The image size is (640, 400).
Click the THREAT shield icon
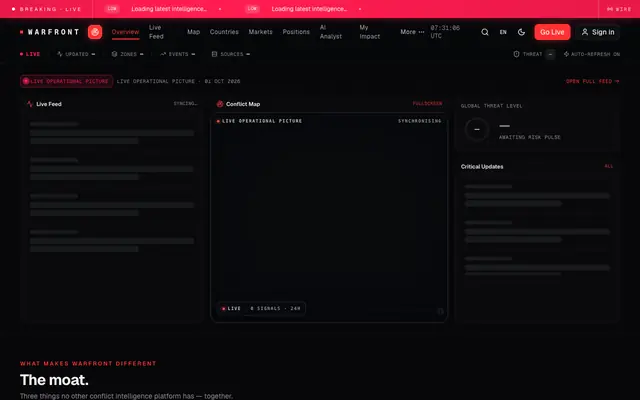coord(516,54)
